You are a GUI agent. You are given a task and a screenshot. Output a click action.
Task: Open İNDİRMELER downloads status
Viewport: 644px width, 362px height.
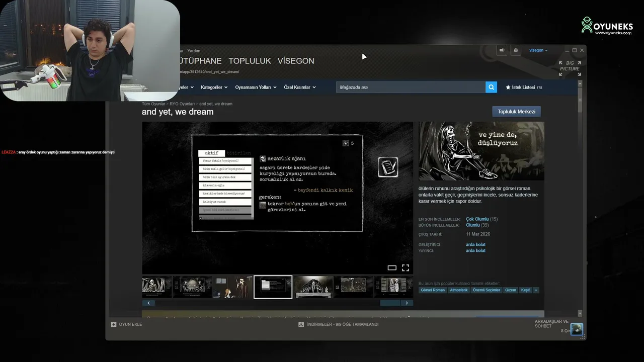pyautogui.click(x=343, y=324)
